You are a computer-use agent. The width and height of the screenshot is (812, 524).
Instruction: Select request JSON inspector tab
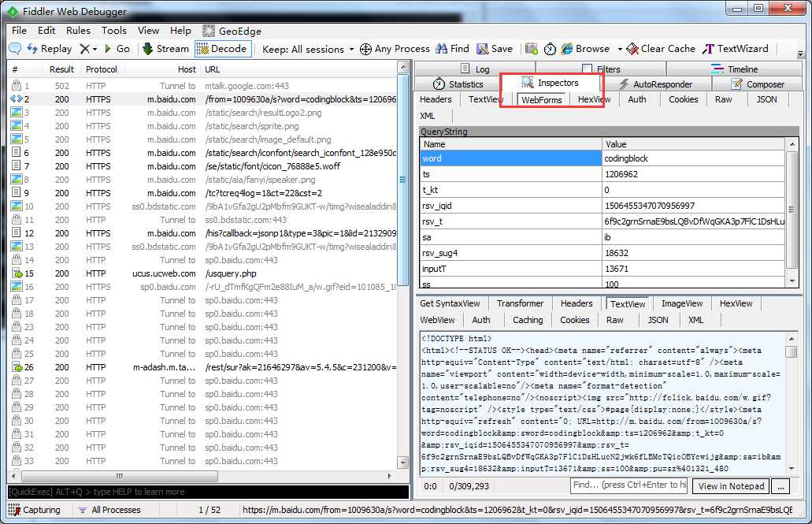(x=767, y=99)
